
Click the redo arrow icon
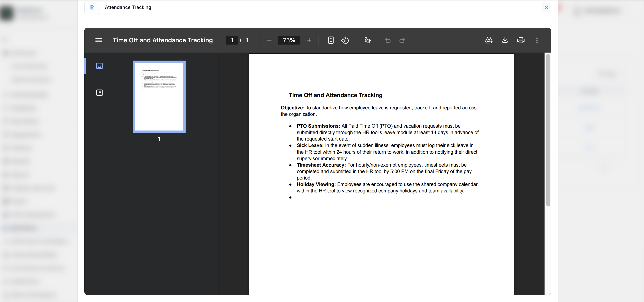402,40
